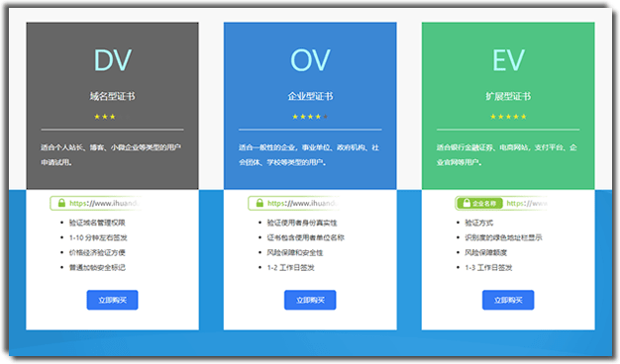
Task: Click the 立即购买 button under OV card
Action: [310, 300]
